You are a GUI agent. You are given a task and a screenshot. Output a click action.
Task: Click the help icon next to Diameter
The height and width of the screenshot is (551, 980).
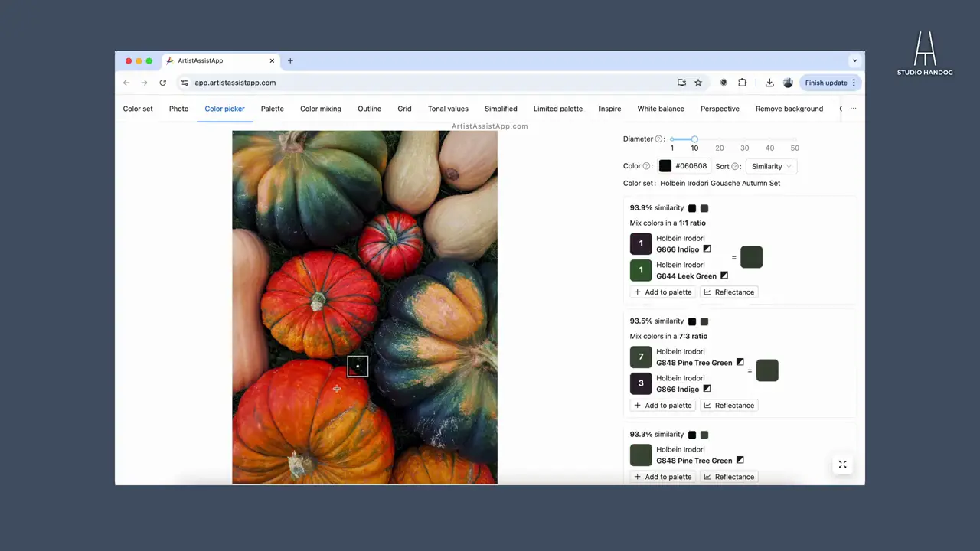(658, 139)
